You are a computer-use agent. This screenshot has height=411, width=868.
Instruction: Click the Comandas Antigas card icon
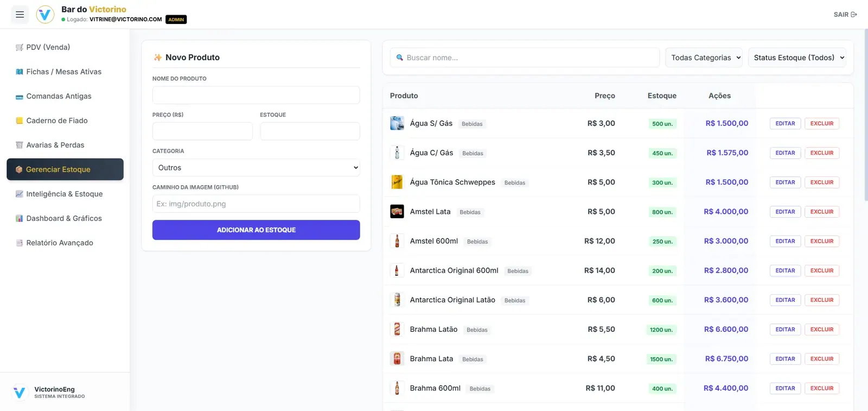click(20, 97)
